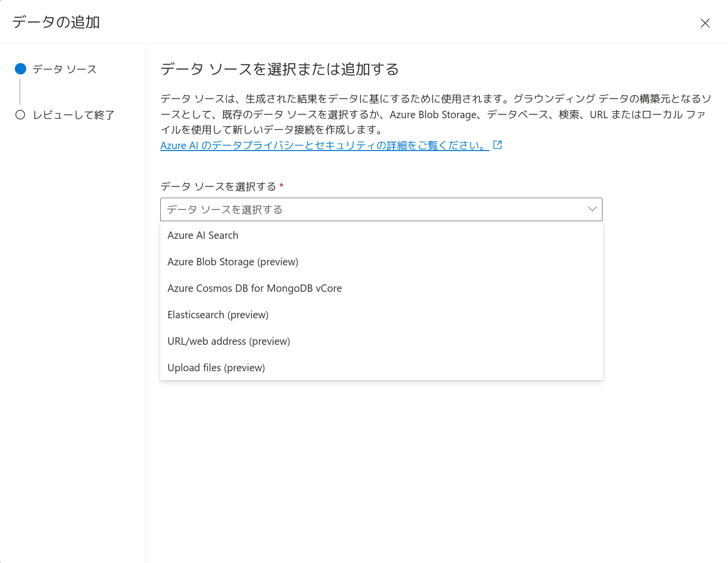Click the field label データ ソースを選択する with asterisk

(222, 186)
